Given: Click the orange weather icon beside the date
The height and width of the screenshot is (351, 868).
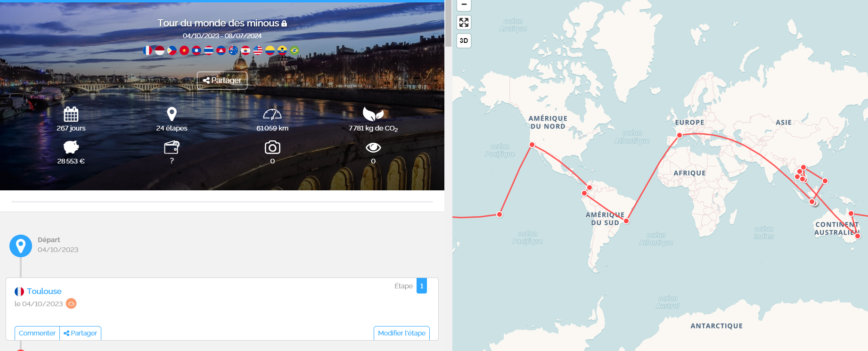Looking at the screenshot, I should 71,303.
